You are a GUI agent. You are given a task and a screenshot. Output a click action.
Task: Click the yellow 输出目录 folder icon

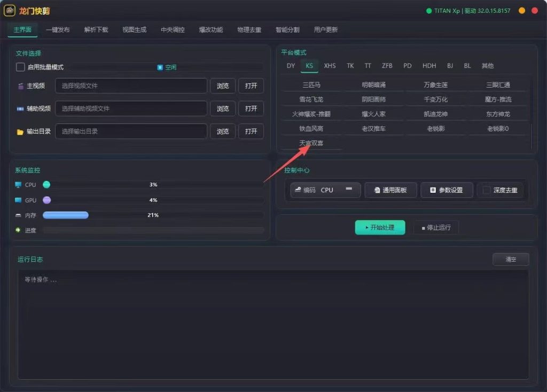pyautogui.click(x=20, y=132)
